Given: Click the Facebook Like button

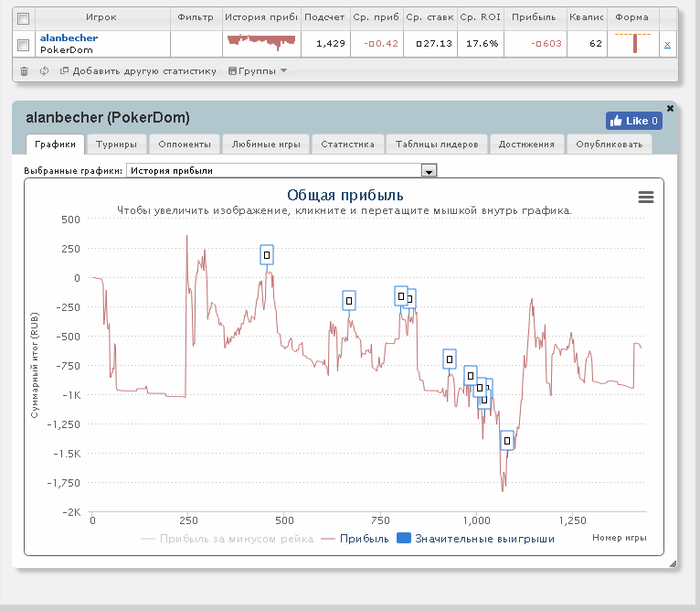Looking at the screenshot, I should (x=634, y=121).
